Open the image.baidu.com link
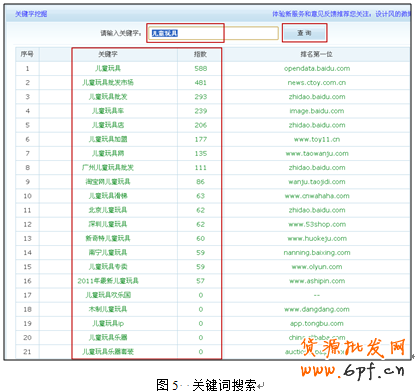The height and width of the screenshot is (392, 415). tap(317, 111)
